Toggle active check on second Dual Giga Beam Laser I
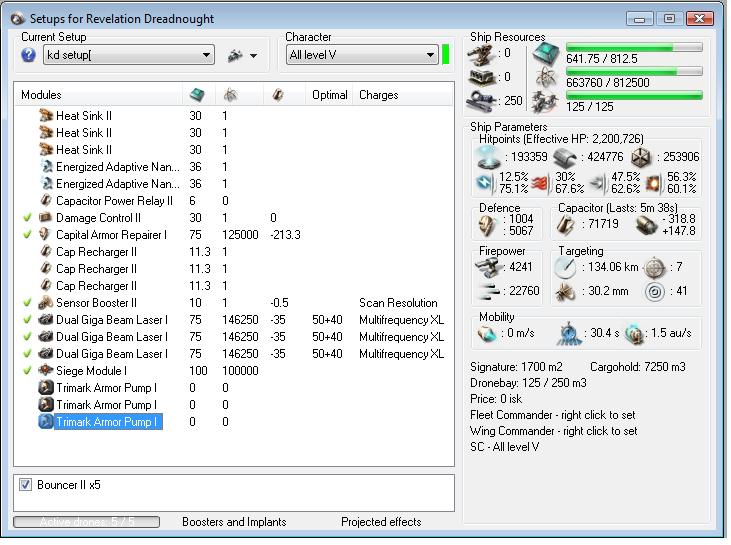Image resolution: width=731 pixels, height=545 pixels. point(28,337)
